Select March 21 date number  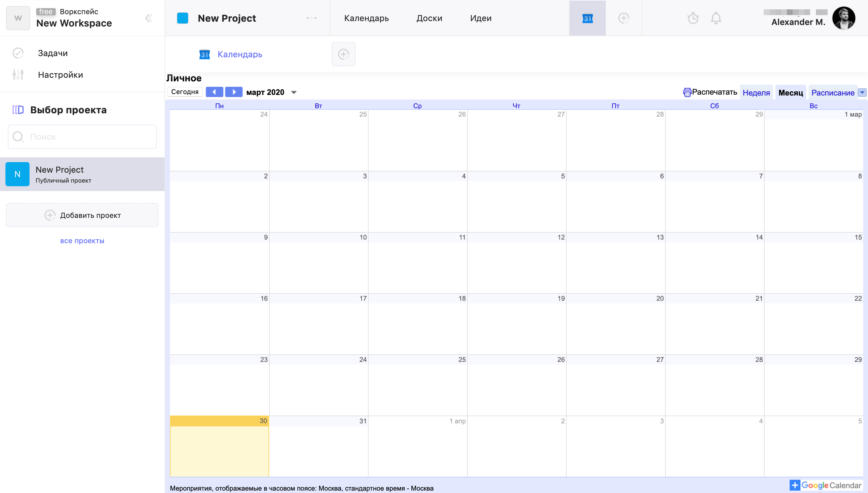759,298
